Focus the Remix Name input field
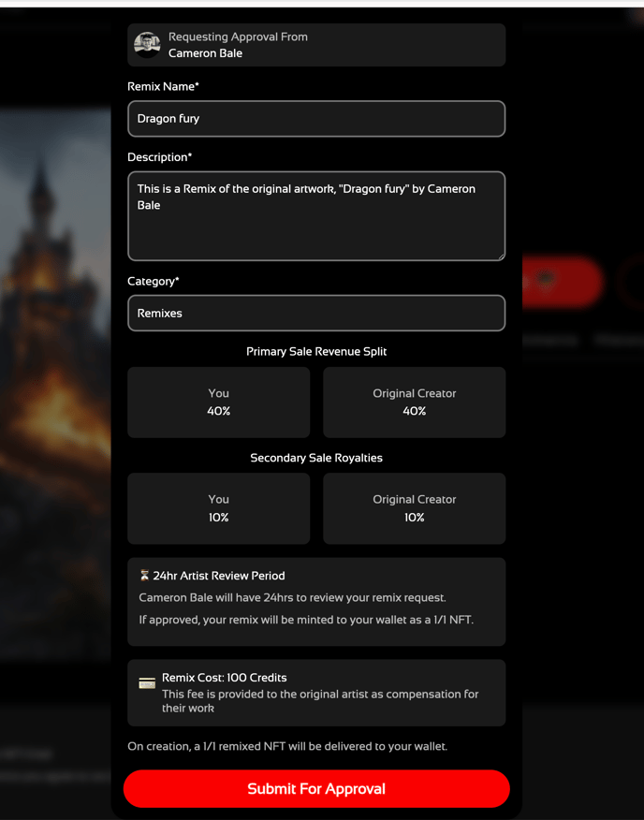 pos(316,119)
